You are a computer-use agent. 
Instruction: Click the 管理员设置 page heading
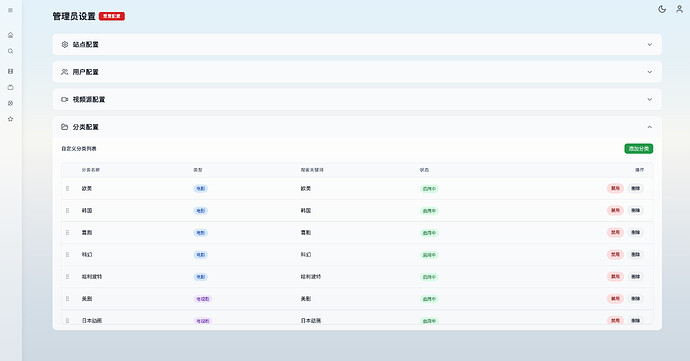(74, 16)
